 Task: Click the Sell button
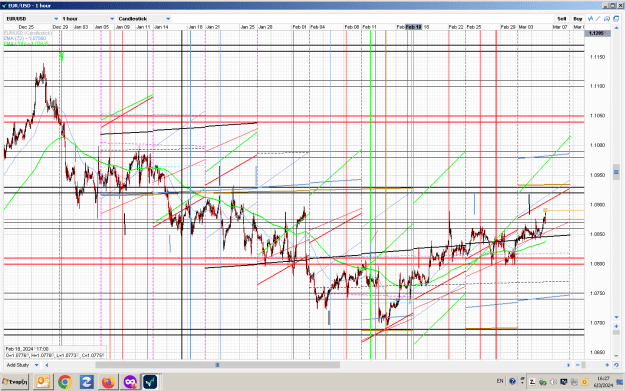click(x=562, y=19)
